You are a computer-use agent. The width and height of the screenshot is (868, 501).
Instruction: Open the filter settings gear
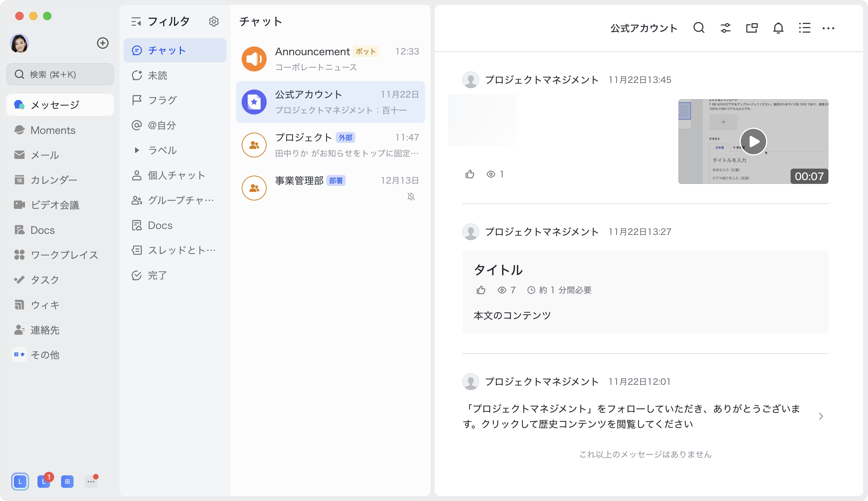pos(214,21)
